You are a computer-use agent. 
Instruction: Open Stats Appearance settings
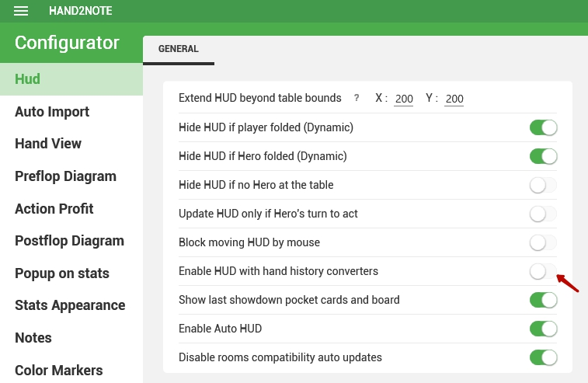[71, 305]
